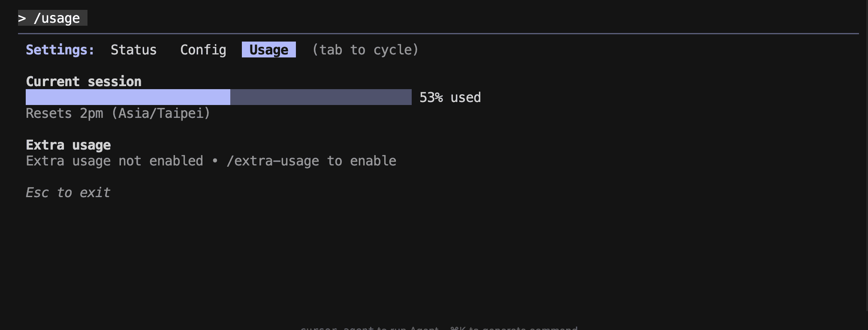The image size is (868, 330).
Task: Click the bold "Extra usage" heading
Action: click(68, 145)
